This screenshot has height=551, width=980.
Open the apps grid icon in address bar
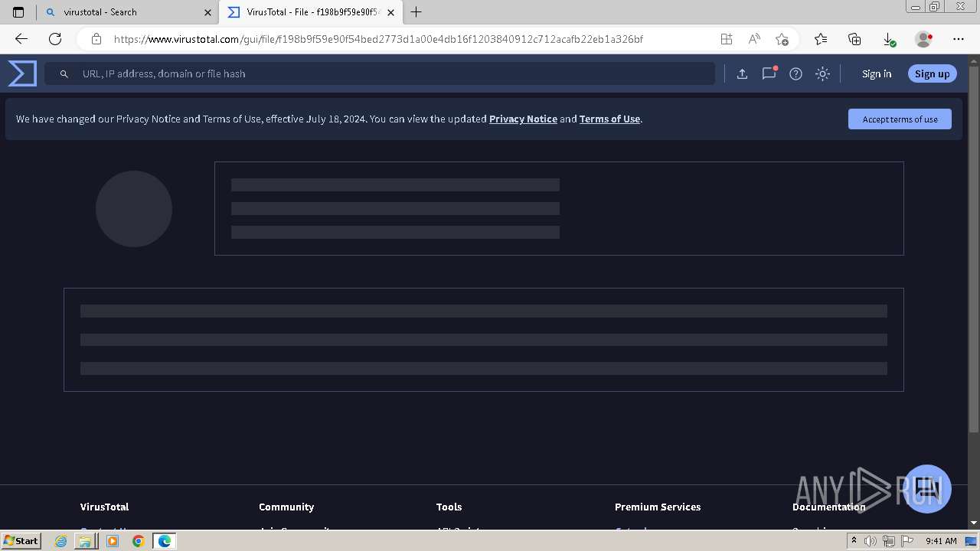tap(727, 39)
